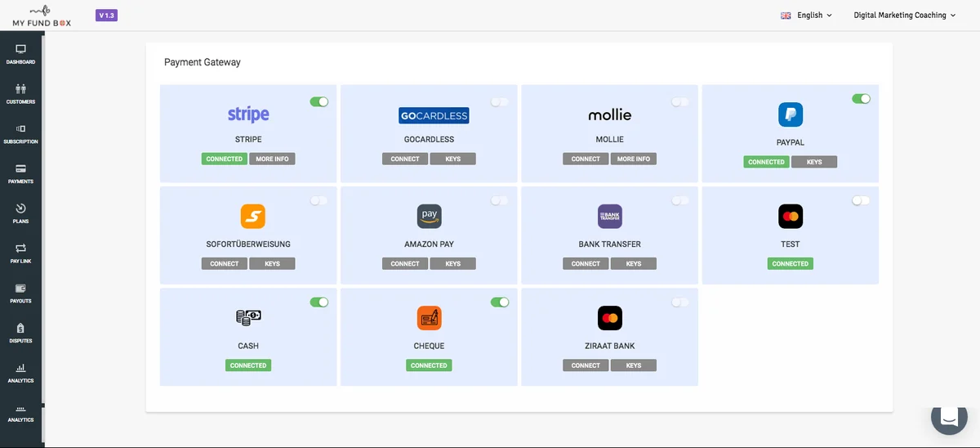Open Keys for GoCardless
Screen dimensions: 980x448
point(452,159)
